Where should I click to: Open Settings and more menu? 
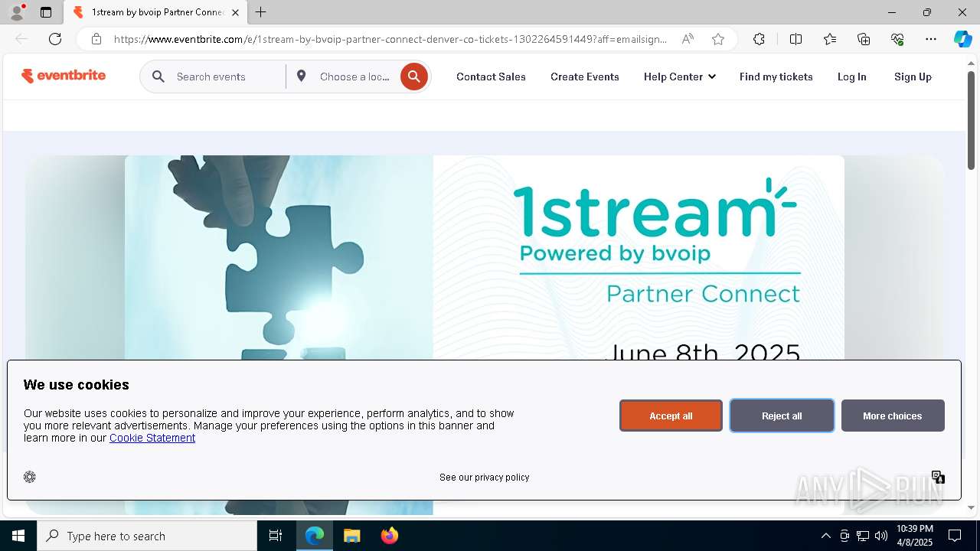tap(931, 39)
